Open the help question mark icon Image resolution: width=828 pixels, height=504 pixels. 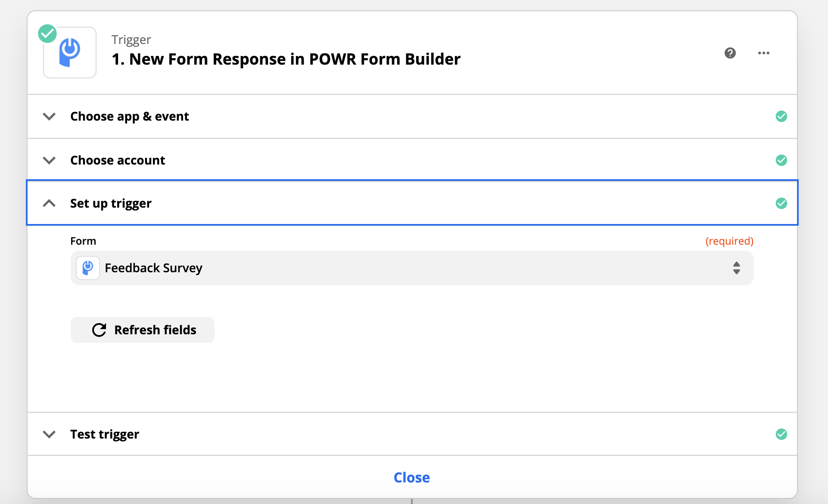point(730,53)
